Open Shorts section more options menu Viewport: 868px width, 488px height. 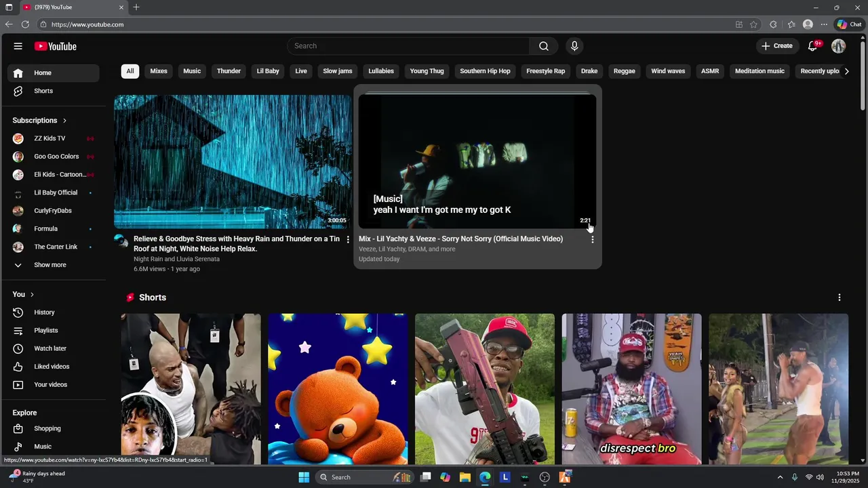[x=840, y=298]
